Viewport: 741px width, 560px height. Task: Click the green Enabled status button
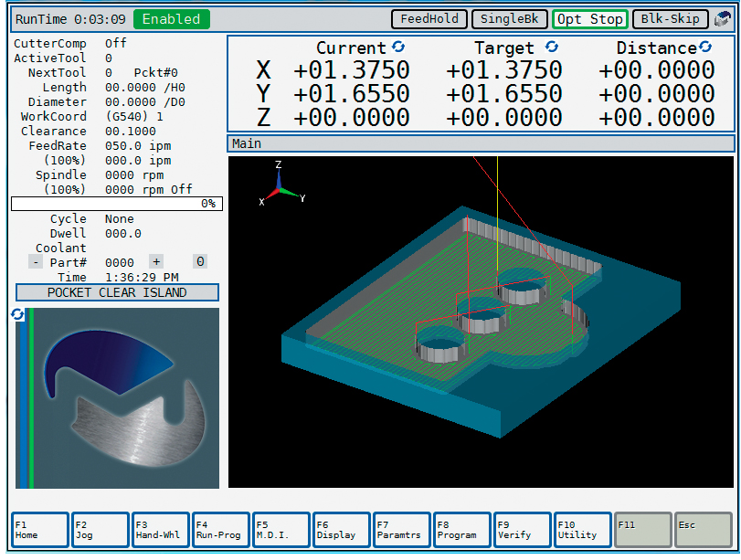click(x=171, y=19)
